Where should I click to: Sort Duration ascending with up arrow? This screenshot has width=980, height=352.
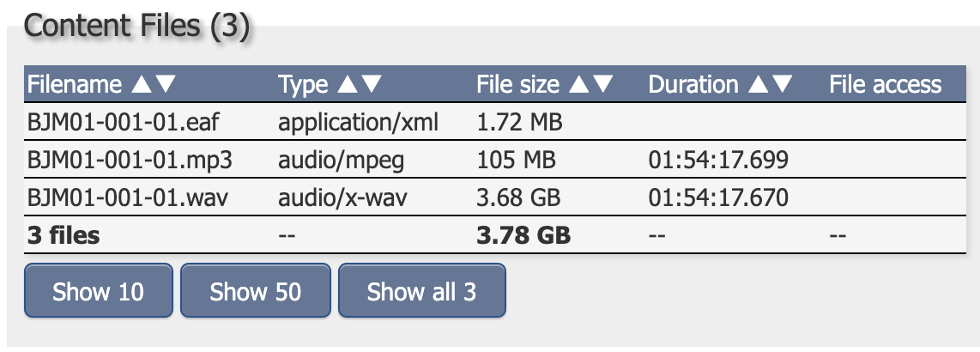pos(758,84)
